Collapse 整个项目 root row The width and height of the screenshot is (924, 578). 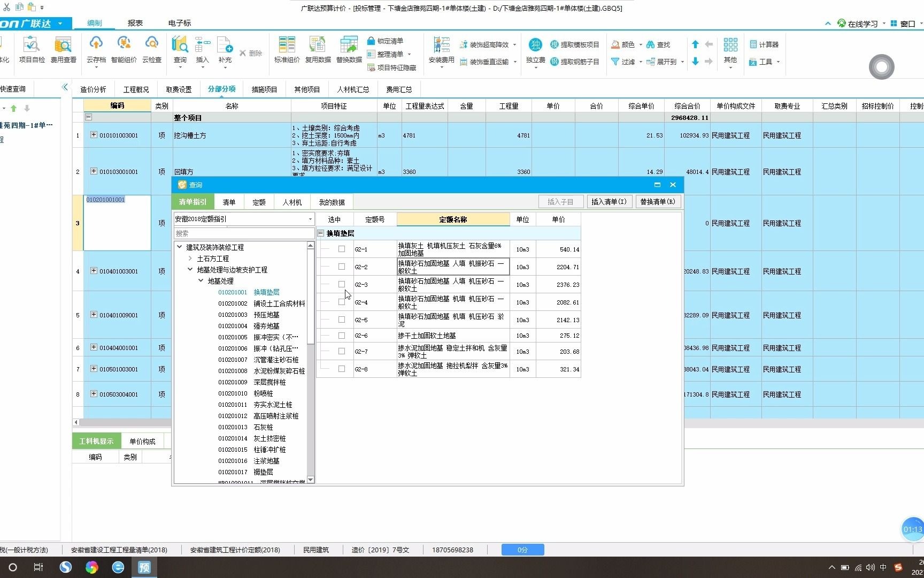click(89, 117)
